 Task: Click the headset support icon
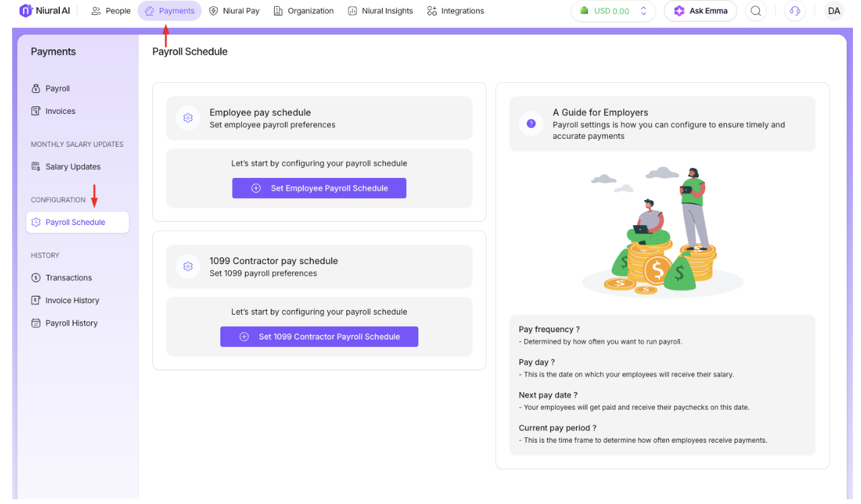pos(795,11)
